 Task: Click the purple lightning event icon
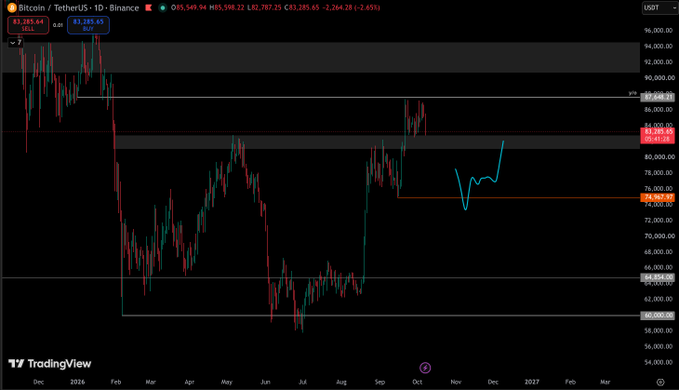pos(425,368)
